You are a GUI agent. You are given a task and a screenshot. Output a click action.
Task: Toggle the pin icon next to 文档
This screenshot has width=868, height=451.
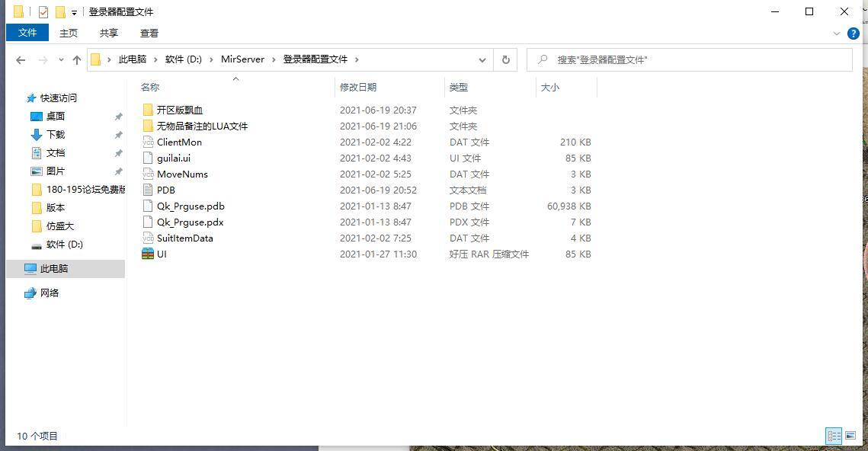pos(118,152)
